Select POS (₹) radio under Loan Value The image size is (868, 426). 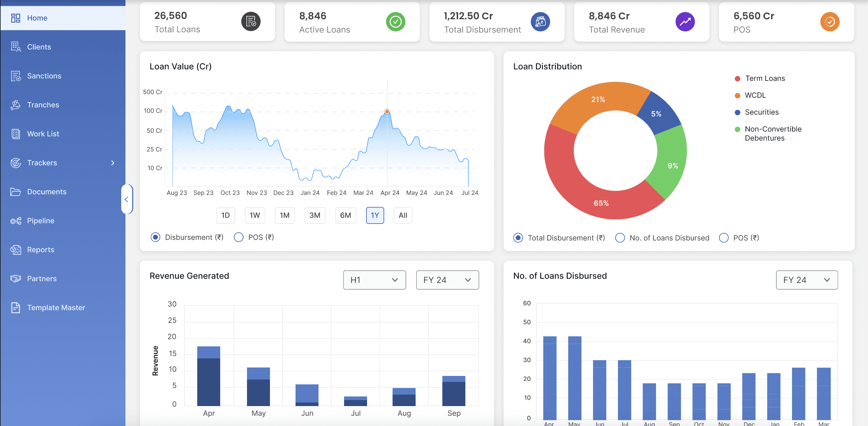tap(239, 237)
